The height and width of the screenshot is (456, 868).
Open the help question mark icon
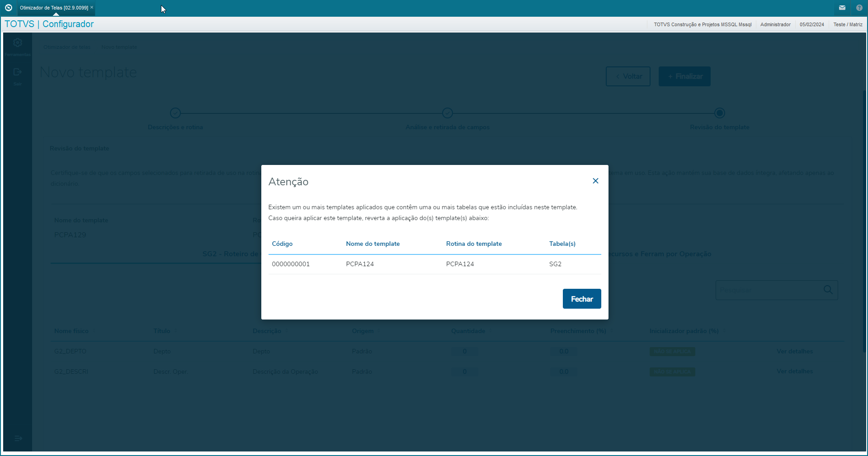pos(859,8)
